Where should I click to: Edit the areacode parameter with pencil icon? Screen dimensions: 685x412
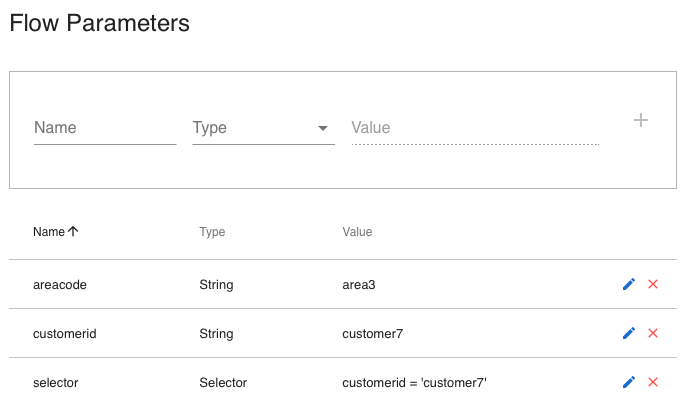[629, 284]
